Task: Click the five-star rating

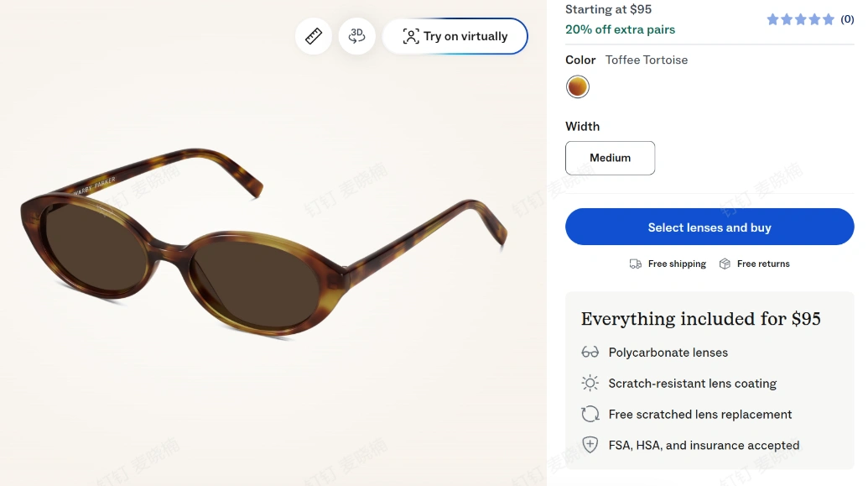Action: (x=800, y=20)
